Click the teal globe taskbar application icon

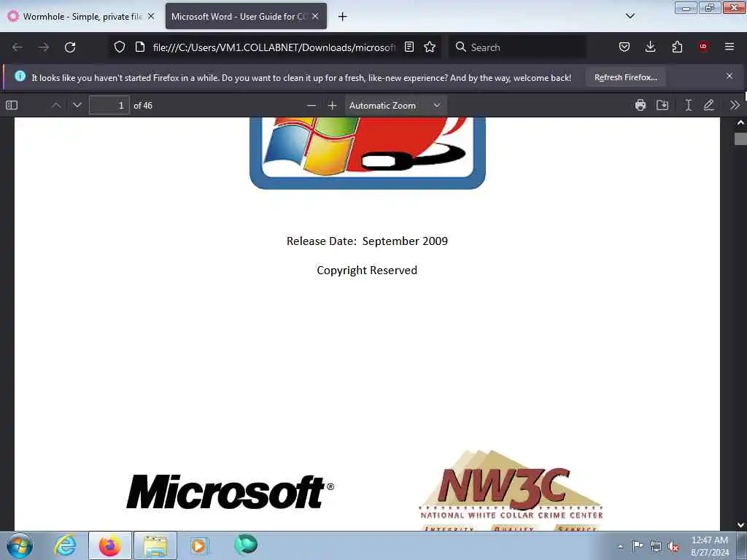[246, 545]
